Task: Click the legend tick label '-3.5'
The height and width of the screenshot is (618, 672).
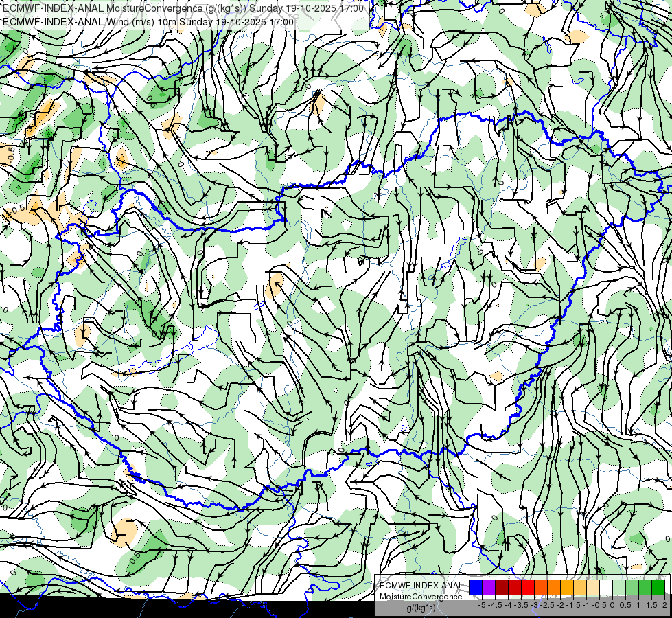Action: click(521, 605)
